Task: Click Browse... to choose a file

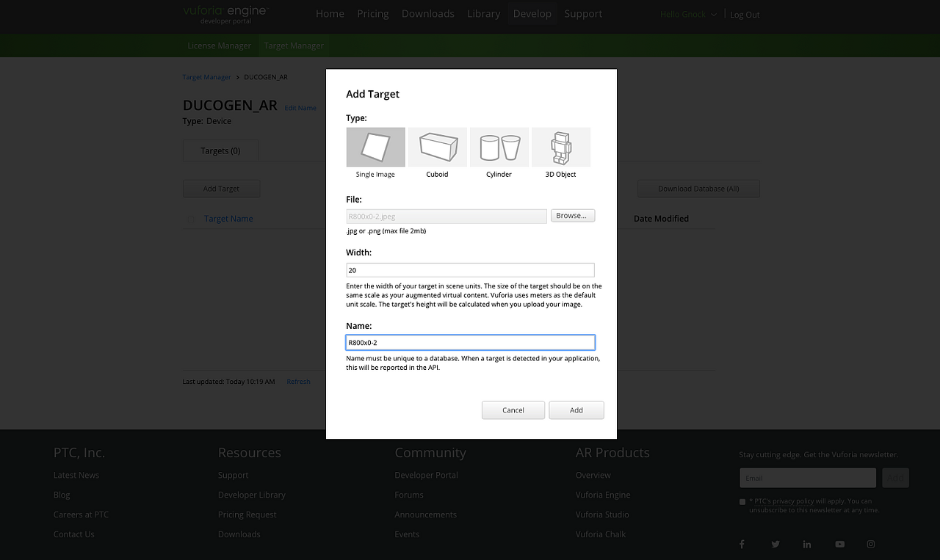Action: (x=571, y=216)
